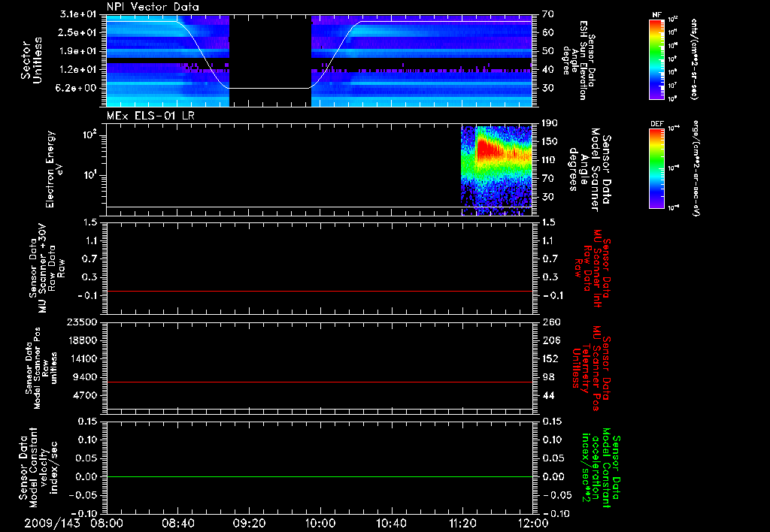Click the 70 sun elevation tick value

coord(548,14)
